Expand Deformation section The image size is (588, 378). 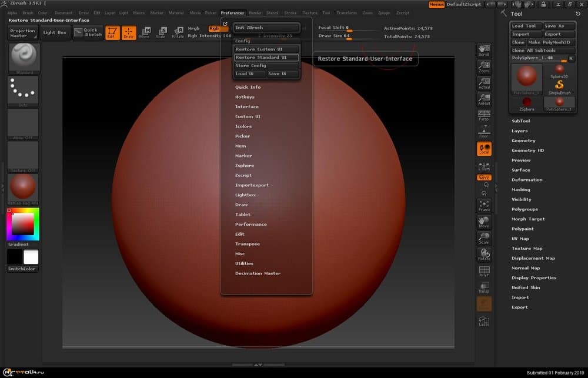coord(527,180)
